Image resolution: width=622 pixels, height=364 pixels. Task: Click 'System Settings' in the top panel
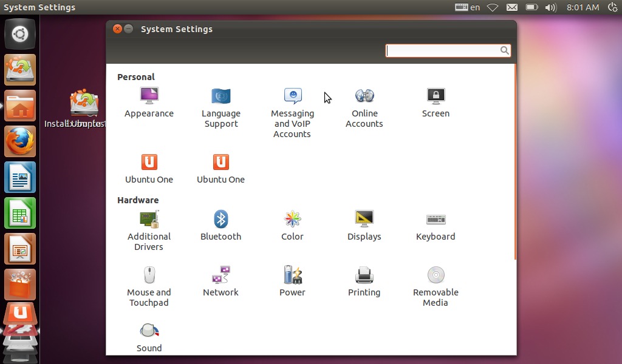pos(39,7)
